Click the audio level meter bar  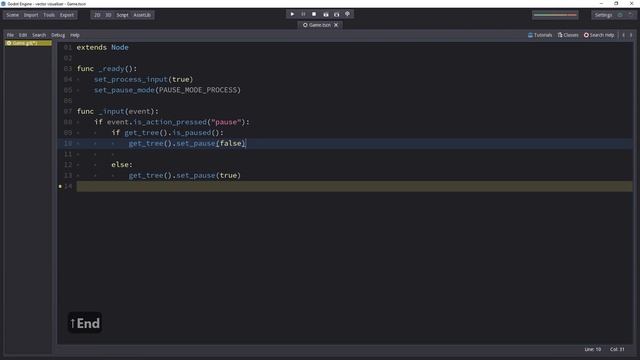point(555,15)
